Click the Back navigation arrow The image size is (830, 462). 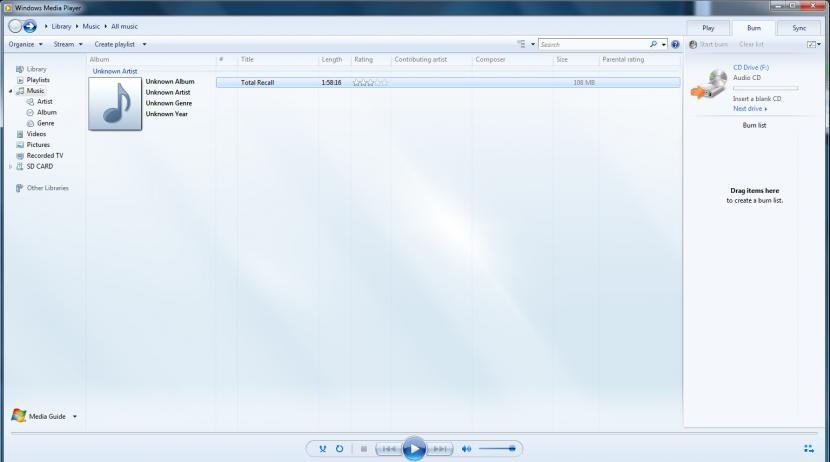click(15, 26)
